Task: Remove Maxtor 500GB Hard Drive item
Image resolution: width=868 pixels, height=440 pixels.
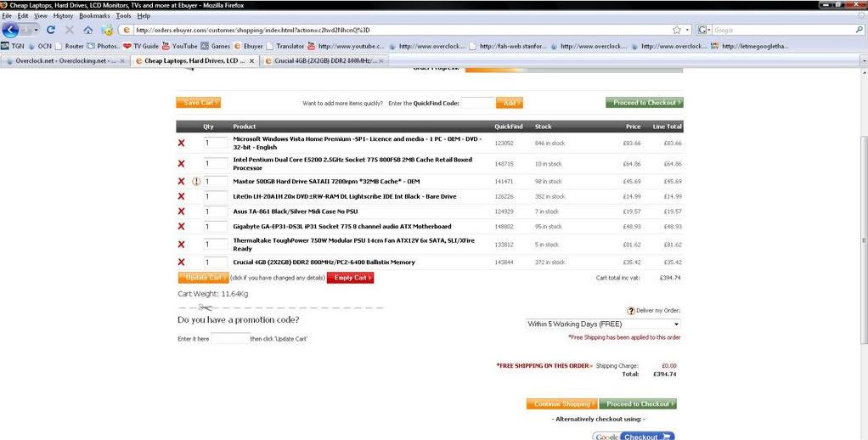Action: pyautogui.click(x=181, y=181)
